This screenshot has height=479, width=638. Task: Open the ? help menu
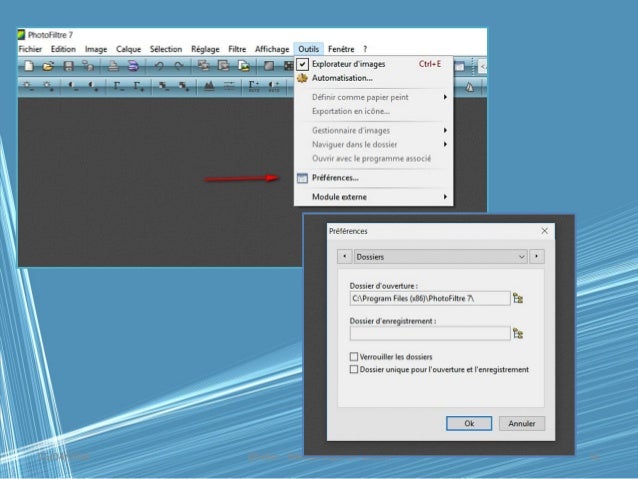(x=365, y=49)
